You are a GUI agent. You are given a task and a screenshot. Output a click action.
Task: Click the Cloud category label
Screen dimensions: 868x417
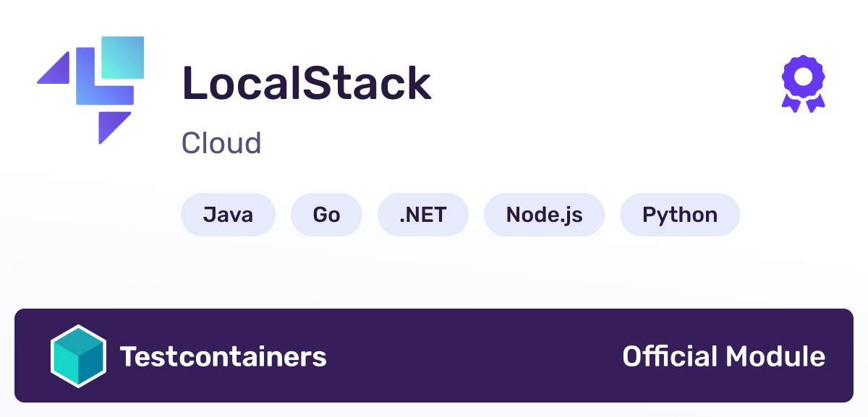point(221,143)
